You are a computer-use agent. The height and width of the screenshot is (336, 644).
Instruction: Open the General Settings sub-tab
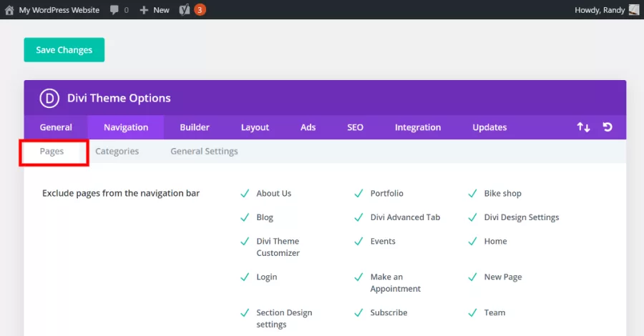coord(204,152)
